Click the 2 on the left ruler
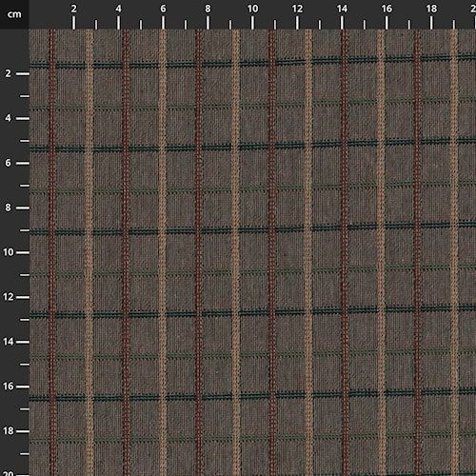This screenshot has width=476, height=476. pyautogui.click(x=8, y=73)
